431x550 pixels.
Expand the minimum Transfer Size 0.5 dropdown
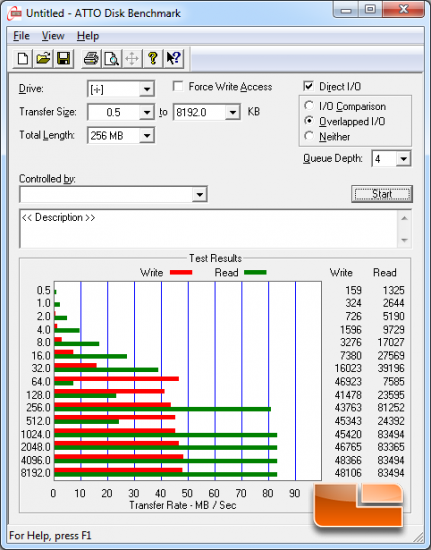[147, 112]
